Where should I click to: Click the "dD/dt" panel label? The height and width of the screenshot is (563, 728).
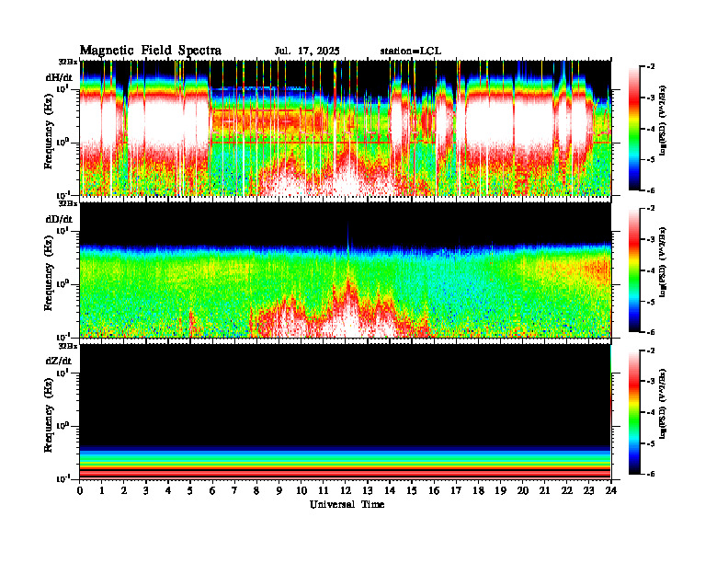point(59,219)
